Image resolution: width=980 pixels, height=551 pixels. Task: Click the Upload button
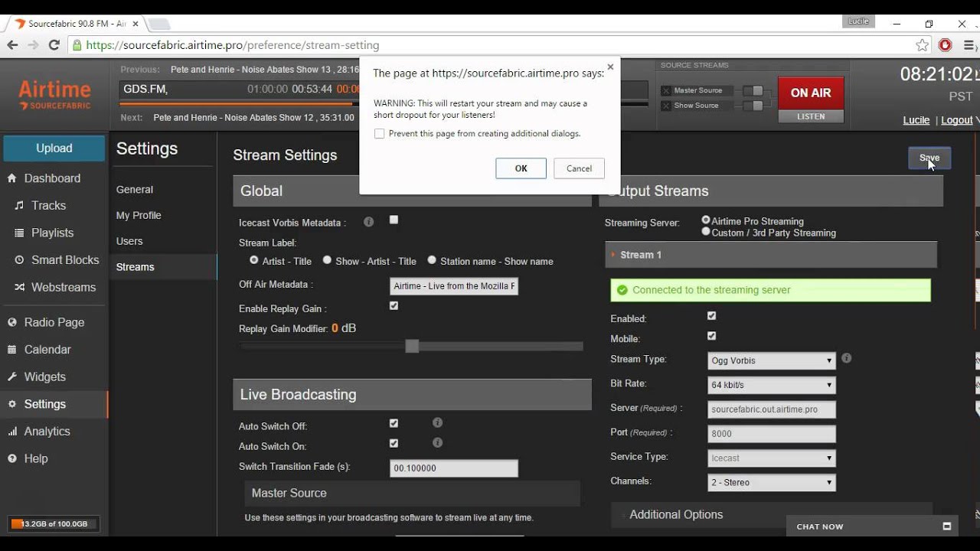[x=54, y=148]
